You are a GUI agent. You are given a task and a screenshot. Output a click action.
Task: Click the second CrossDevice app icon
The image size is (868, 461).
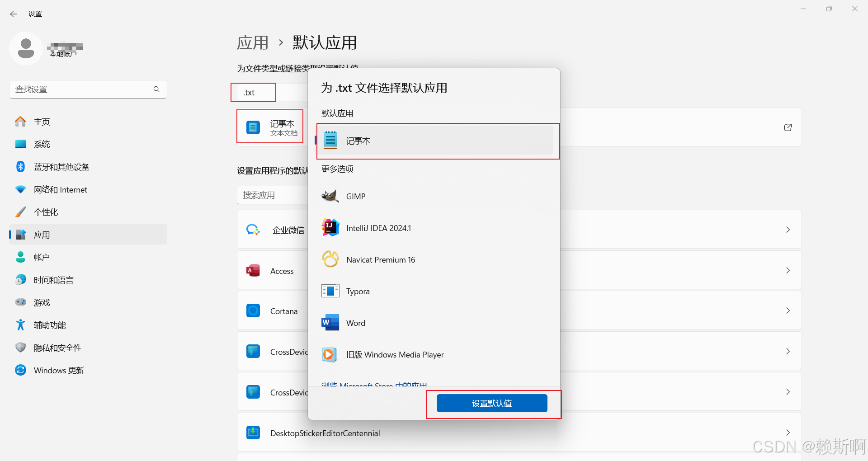click(x=253, y=392)
